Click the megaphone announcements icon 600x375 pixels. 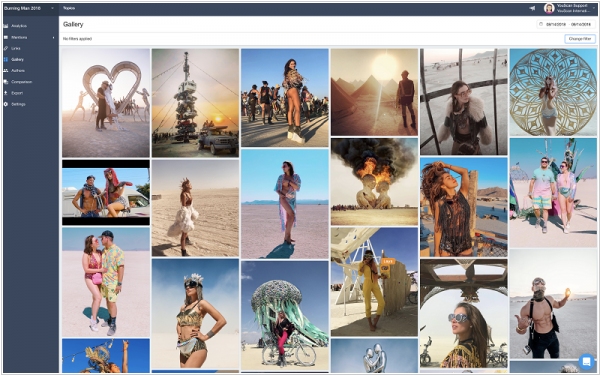tap(532, 8)
